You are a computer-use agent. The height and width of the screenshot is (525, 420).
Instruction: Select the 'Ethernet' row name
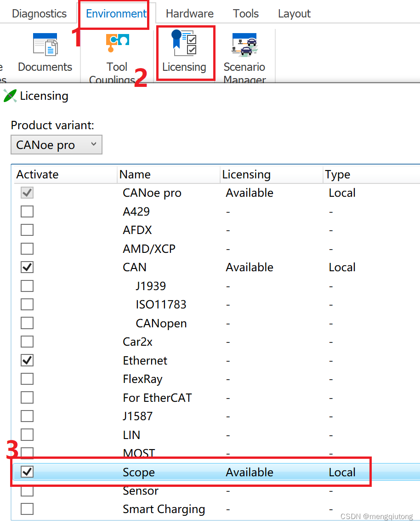[x=145, y=360]
